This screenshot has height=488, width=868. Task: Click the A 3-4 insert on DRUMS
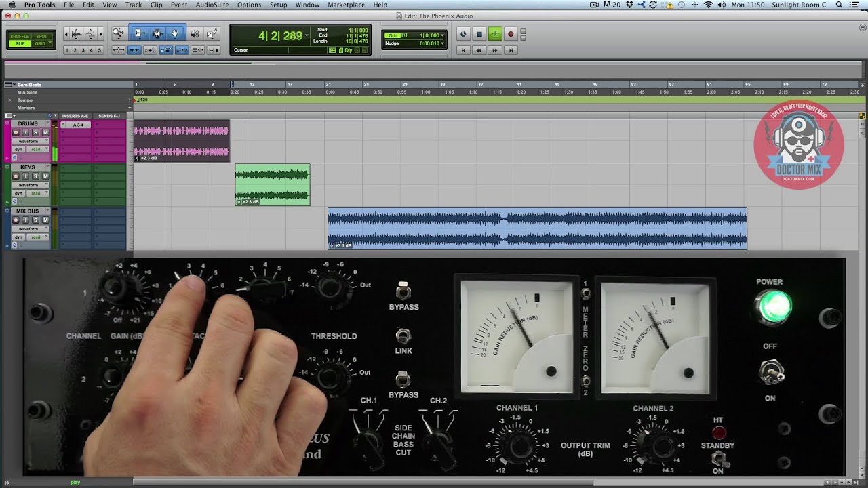76,125
